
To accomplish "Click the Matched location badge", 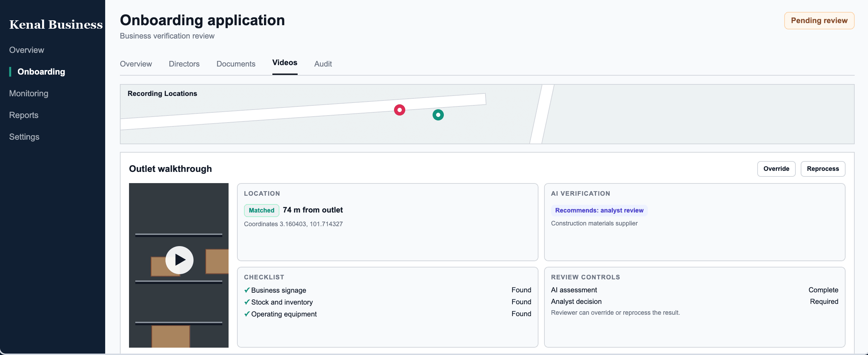I will 262,210.
